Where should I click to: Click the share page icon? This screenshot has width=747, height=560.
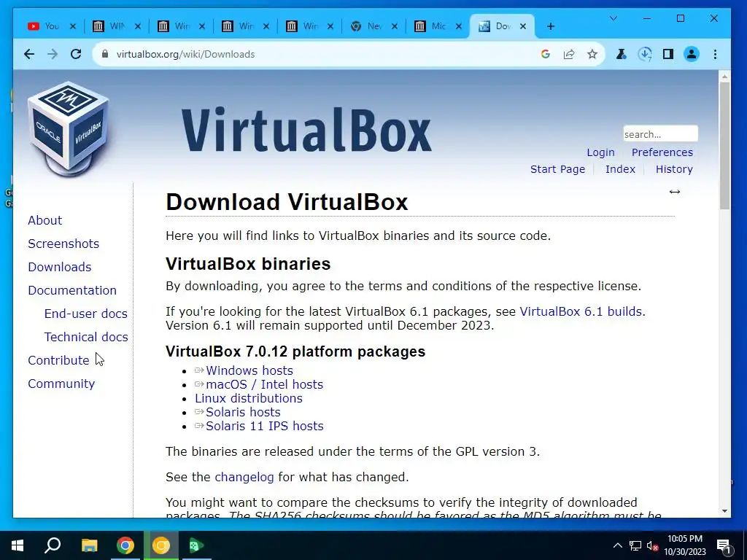[569, 54]
